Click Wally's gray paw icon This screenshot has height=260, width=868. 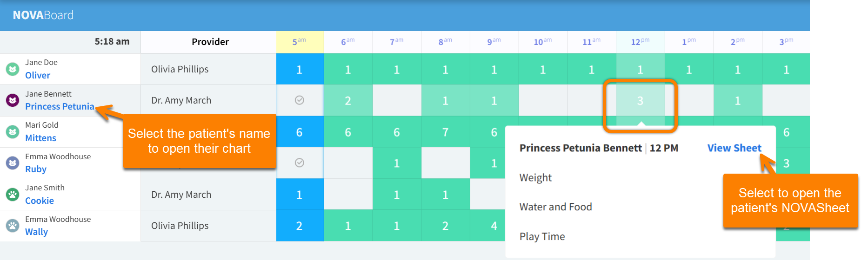[x=13, y=226]
